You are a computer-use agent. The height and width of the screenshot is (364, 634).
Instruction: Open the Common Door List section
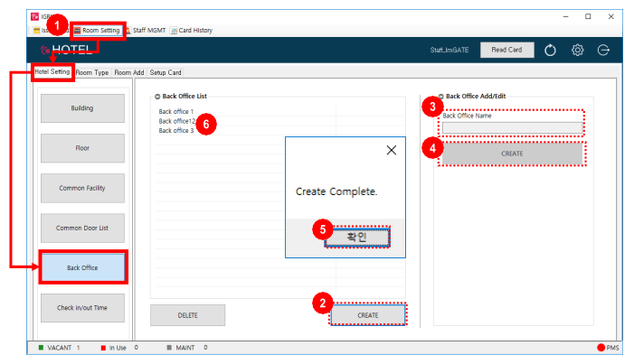pyautogui.click(x=82, y=229)
